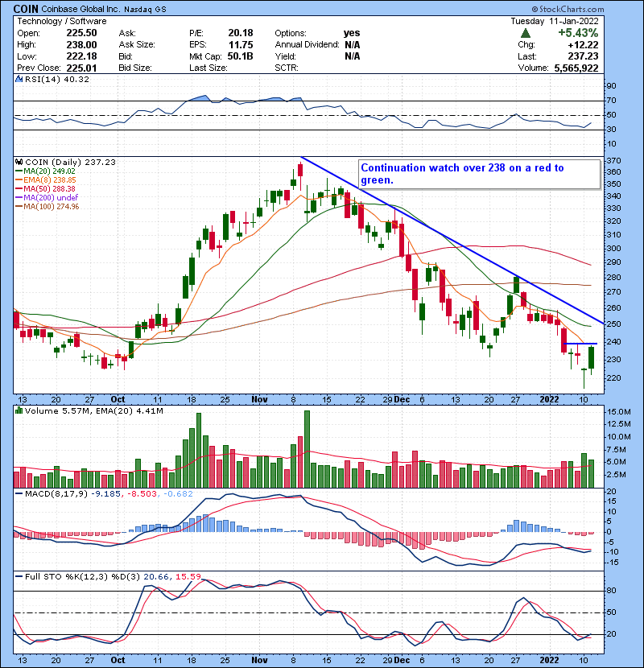Click the MA(50) 288.38 legend entry
The height and width of the screenshot is (668, 644).
[45, 188]
